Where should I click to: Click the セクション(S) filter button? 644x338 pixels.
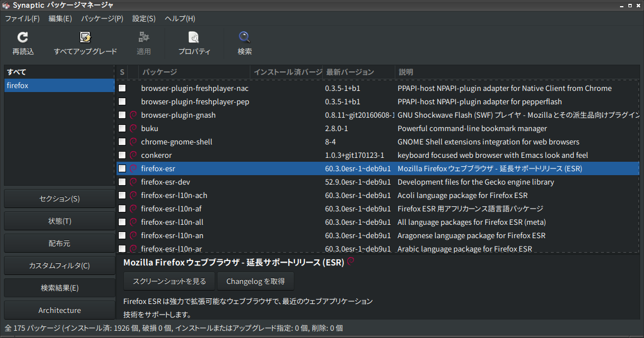(60, 199)
